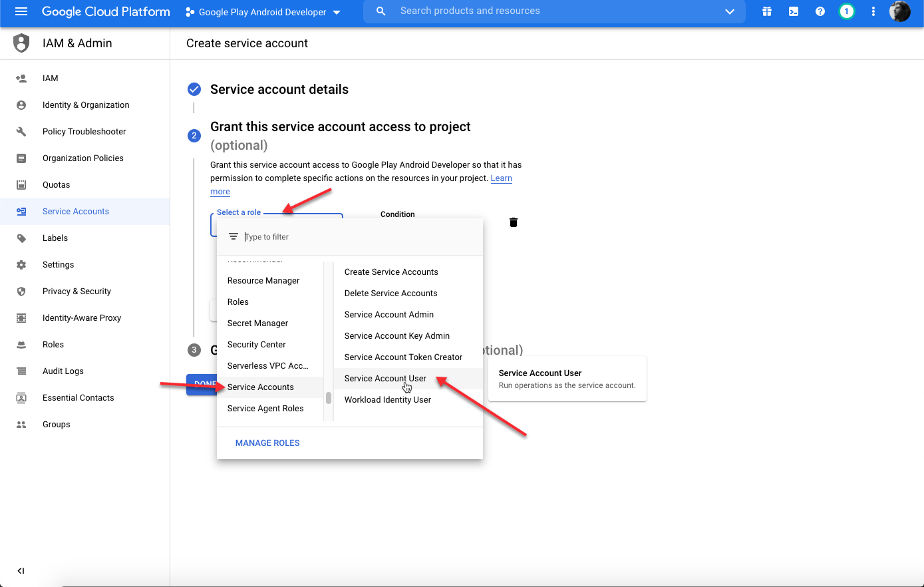
Task: View notifications showing 1 alert
Action: pos(846,11)
